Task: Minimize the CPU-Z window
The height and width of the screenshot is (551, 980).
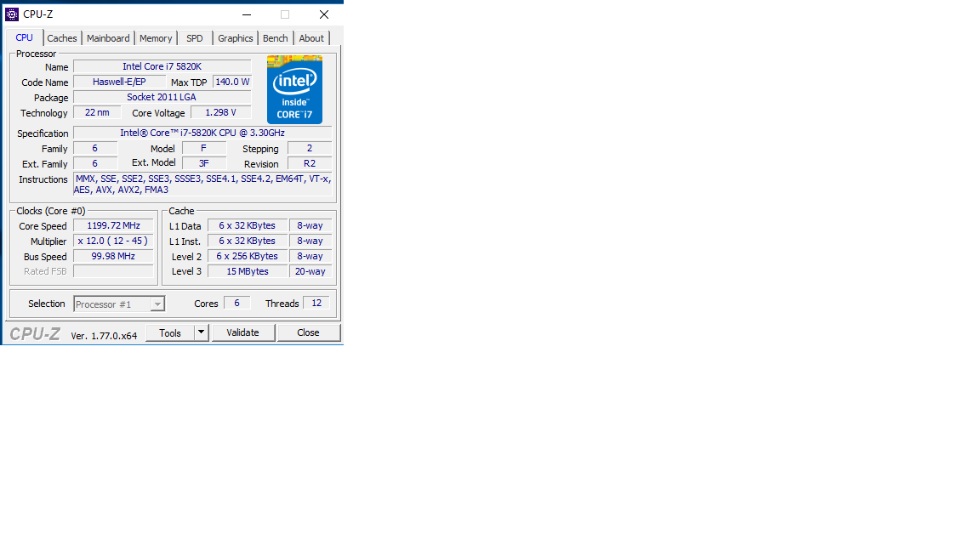Action: 247,14
